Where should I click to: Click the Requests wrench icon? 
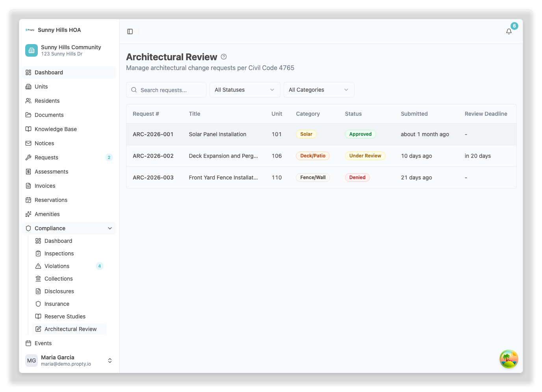click(28, 157)
